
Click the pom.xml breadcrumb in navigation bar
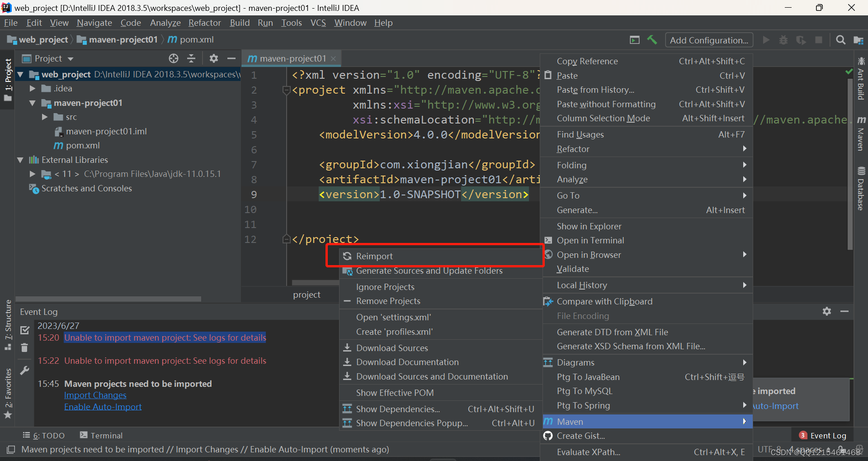[191, 40]
